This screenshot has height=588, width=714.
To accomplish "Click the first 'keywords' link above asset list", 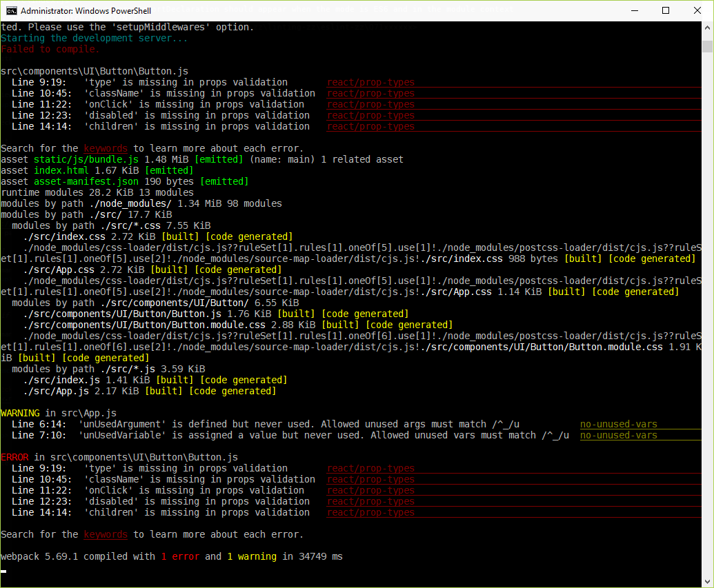I will pyautogui.click(x=106, y=148).
